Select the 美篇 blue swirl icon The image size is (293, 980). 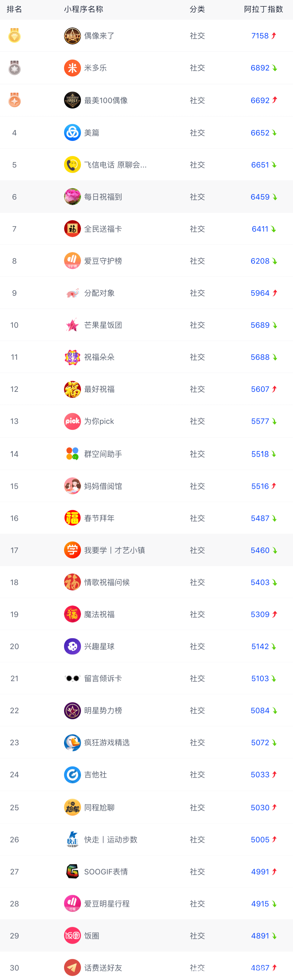coord(72,133)
